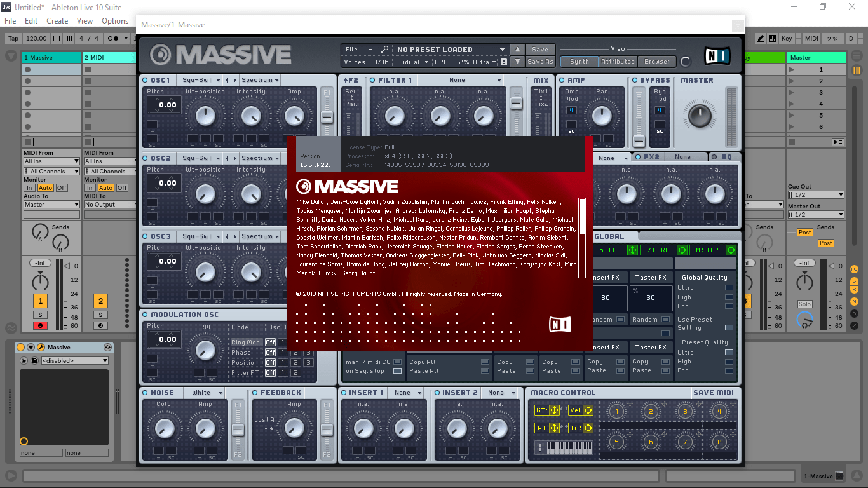Click the NI logo on the about splash

(560, 324)
